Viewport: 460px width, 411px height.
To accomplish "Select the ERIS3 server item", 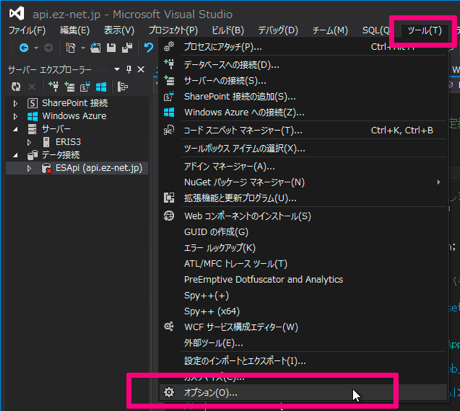I will coord(68,142).
